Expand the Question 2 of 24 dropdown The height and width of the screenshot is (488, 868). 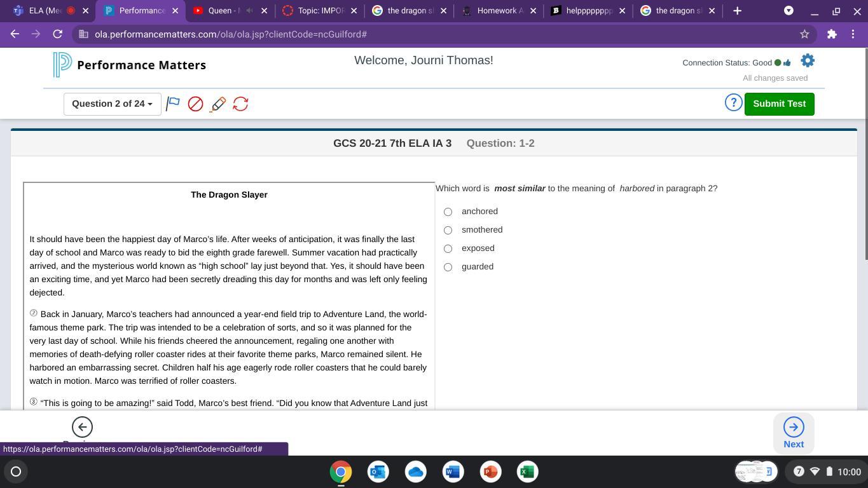pos(112,104)
